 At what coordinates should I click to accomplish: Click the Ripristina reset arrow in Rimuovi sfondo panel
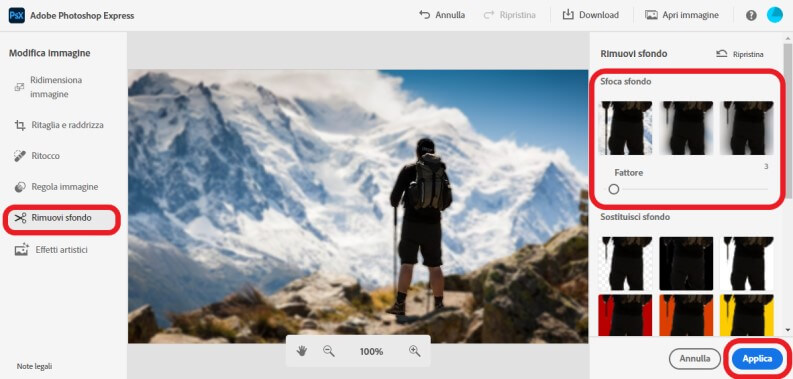pyautogui.click(x=722, y=54)
